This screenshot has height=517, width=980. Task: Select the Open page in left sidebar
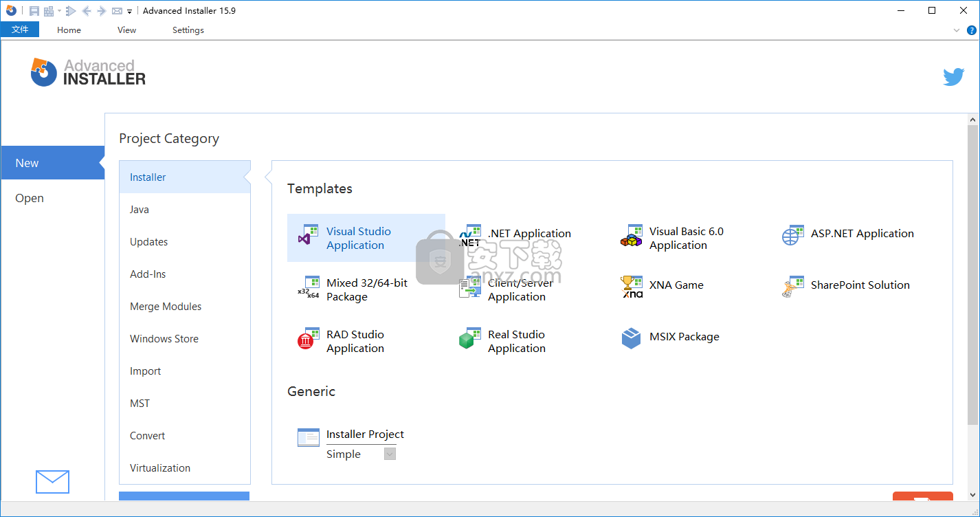point(52,198)
